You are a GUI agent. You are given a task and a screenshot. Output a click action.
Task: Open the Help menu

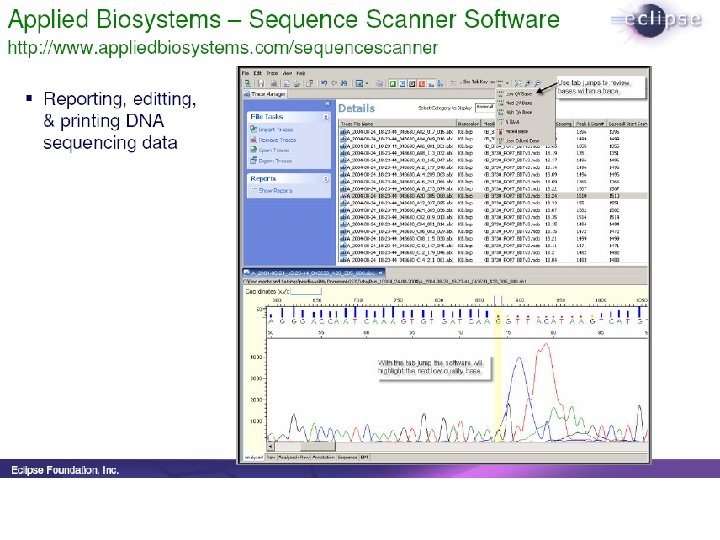click(301, 73)
